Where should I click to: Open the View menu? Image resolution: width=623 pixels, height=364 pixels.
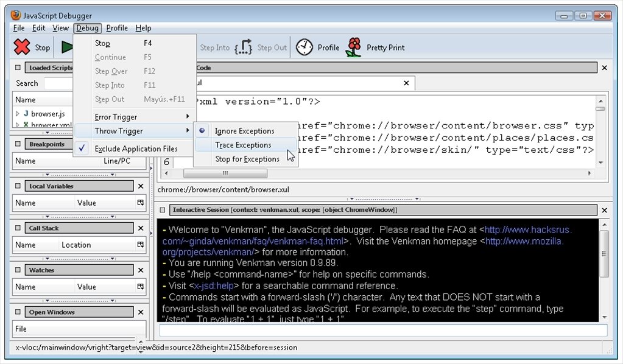pos(60,28)
